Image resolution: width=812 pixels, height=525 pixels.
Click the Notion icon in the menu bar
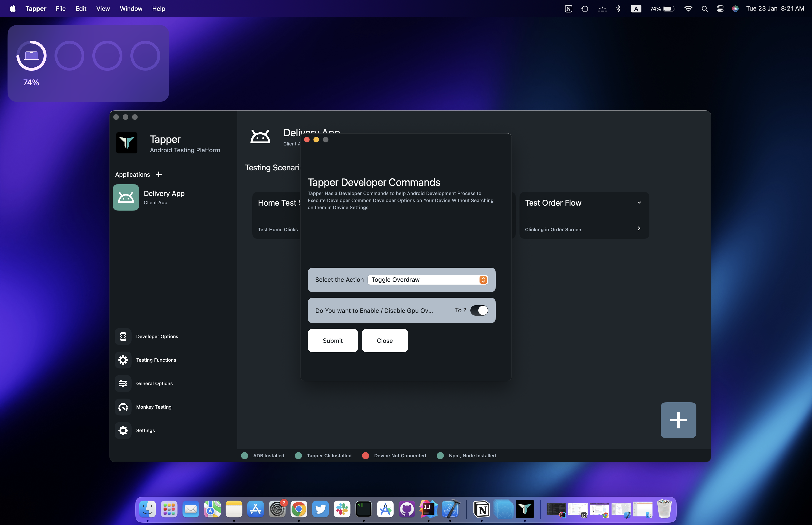[568, 9]
